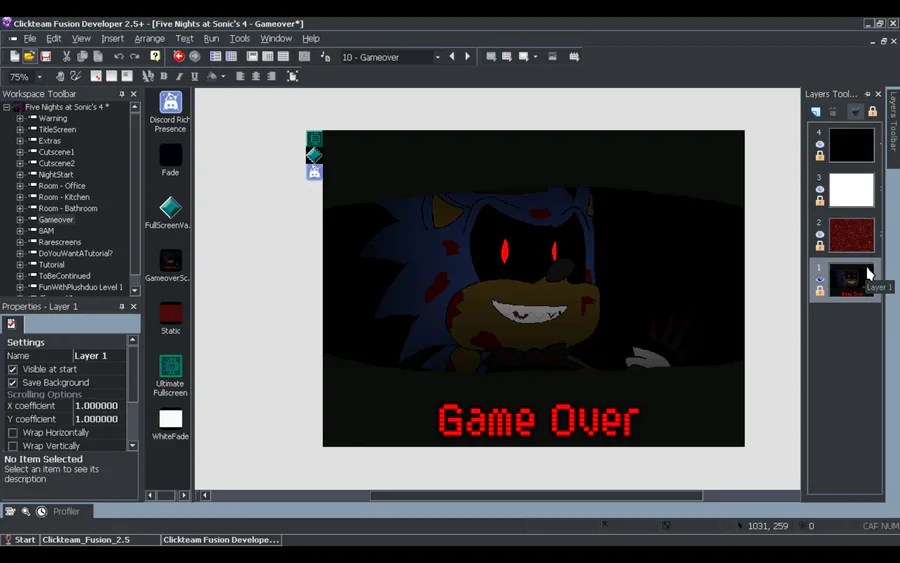Click the Windows Start button

[20, 539]
